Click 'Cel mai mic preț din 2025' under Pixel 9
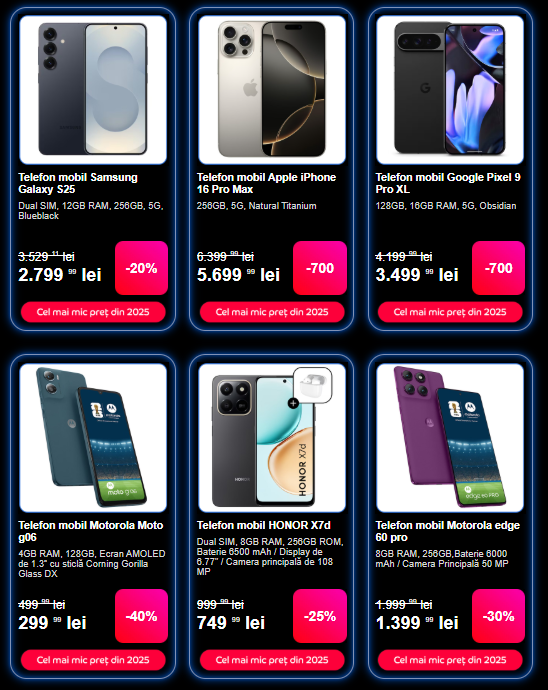The height and width of the screenshot is (690, 548). click(450, 312)
